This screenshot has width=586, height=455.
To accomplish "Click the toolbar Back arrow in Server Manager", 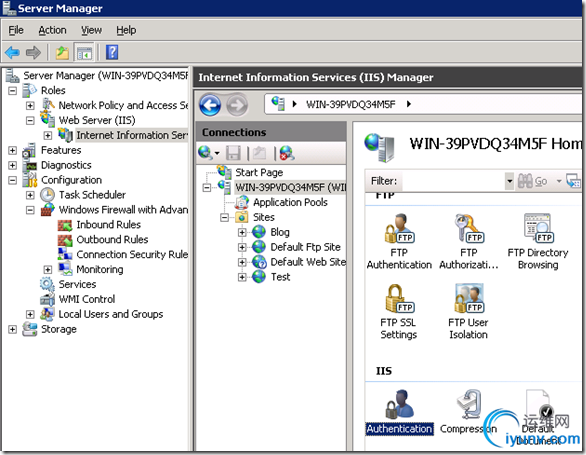I will pyautogui.click(x=12, y=52).
